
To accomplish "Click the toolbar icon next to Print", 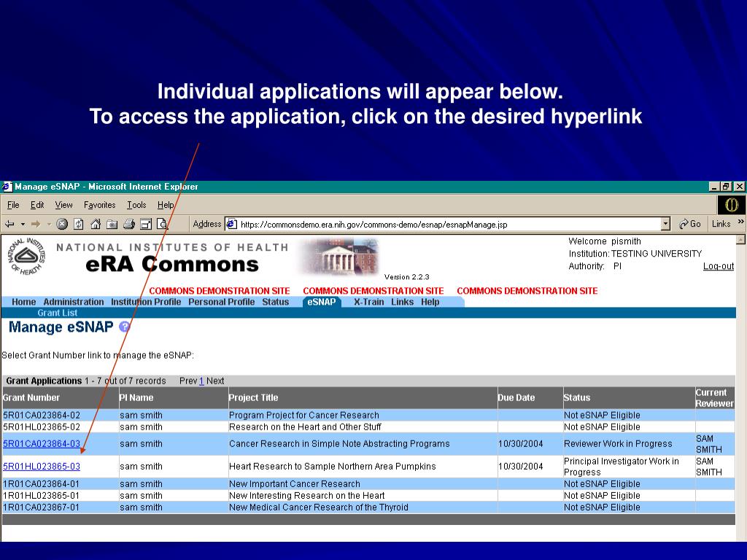I will (x=146, y=225).
